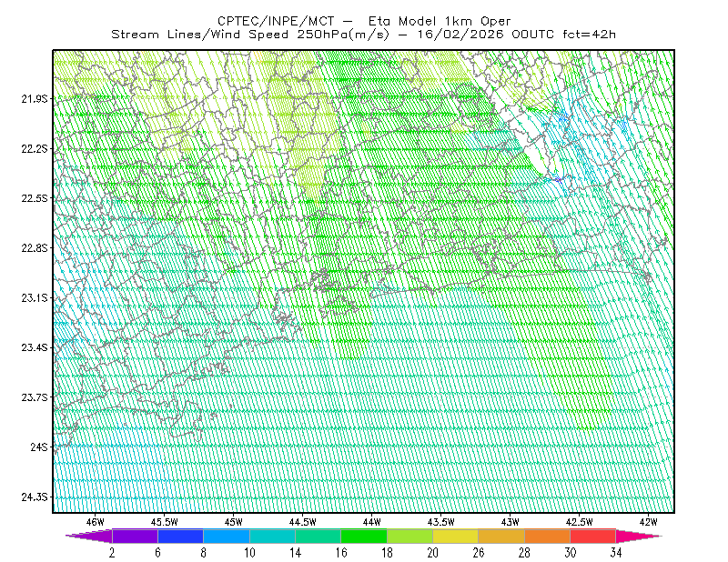Screen dimensions: 728x562
Task: Click the color bar value label '30'
Action: [x=571, y=553]
